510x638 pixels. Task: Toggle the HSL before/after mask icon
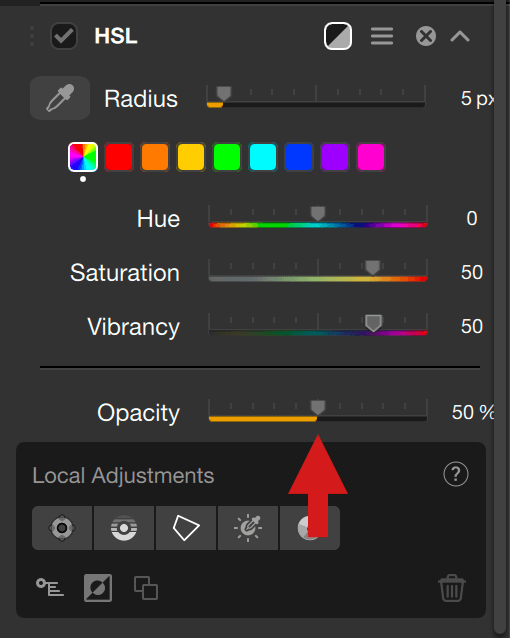pyautogui.click(x=338, y=36)
